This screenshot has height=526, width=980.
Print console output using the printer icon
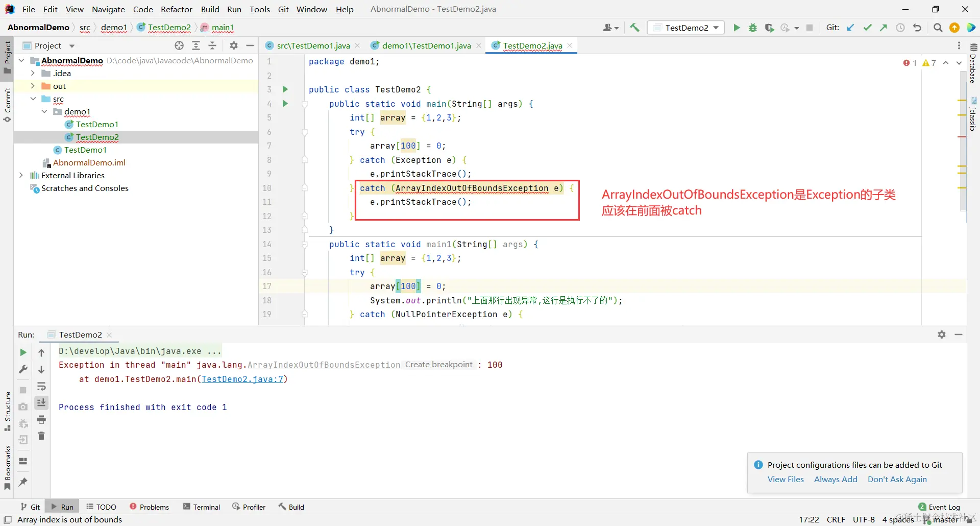[41, 419]
